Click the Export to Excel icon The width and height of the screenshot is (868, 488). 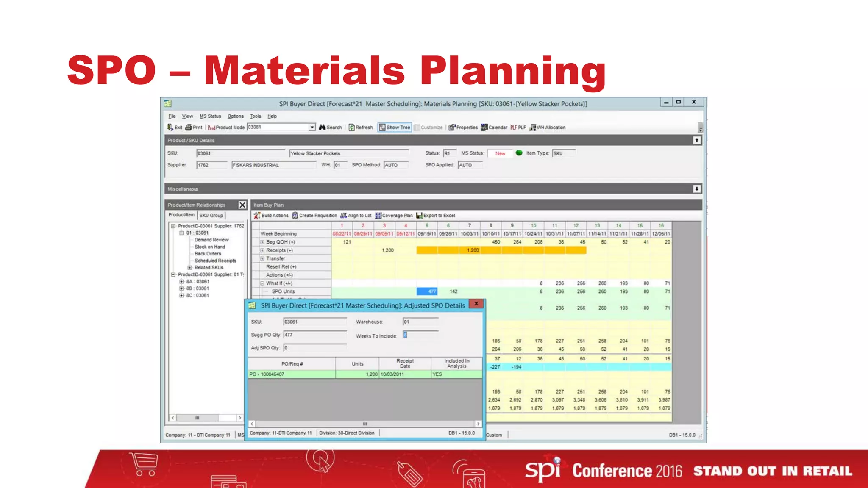419,216
